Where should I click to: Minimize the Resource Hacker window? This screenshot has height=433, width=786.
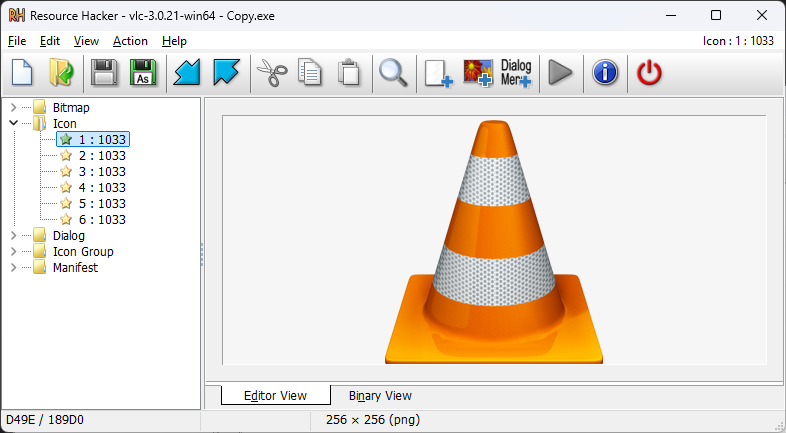671,16
